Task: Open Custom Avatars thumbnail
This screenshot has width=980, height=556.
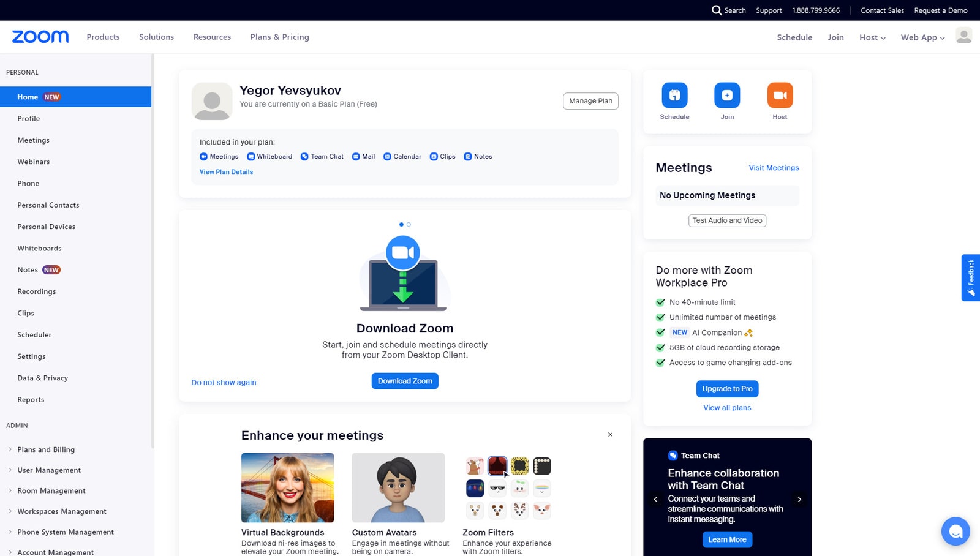Action: [x=398, y=487]
